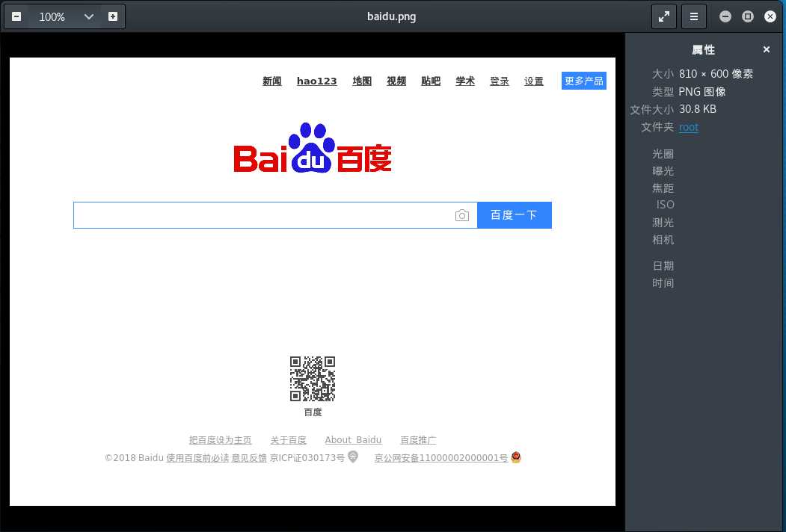
Task: Click the 京ICP证030173号 text
Action: (307, 458)
